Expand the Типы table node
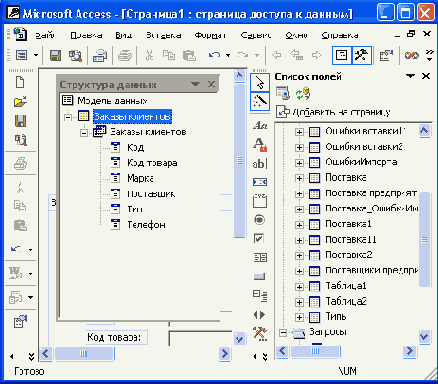Screen dimensions: 438x384 pos(299,317)
